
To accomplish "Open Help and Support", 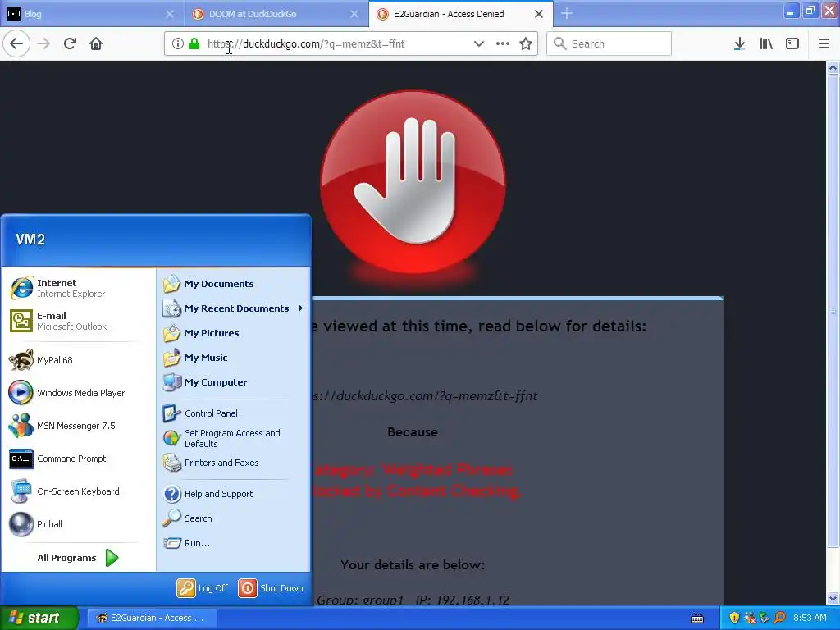I will pos(233,494).
